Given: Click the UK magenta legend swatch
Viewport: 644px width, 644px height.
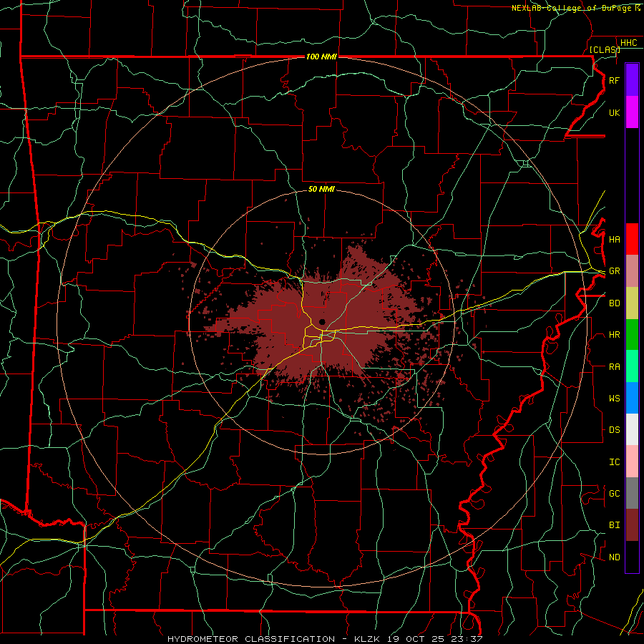Looking at the screenshot, I should tap(632, 112).
